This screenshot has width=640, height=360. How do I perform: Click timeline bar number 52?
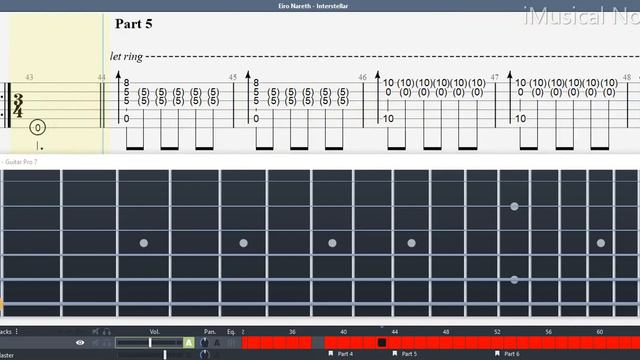497,332
